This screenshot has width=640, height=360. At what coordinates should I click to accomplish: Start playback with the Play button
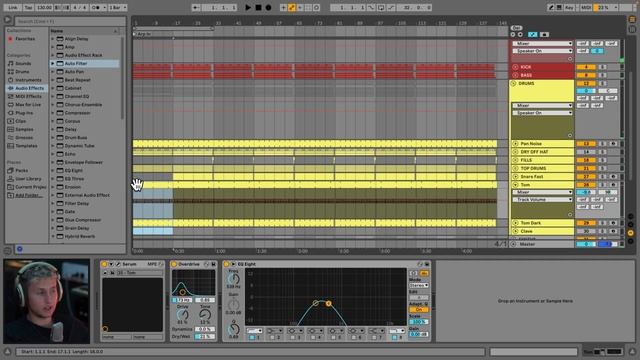[x=248, y=7]
